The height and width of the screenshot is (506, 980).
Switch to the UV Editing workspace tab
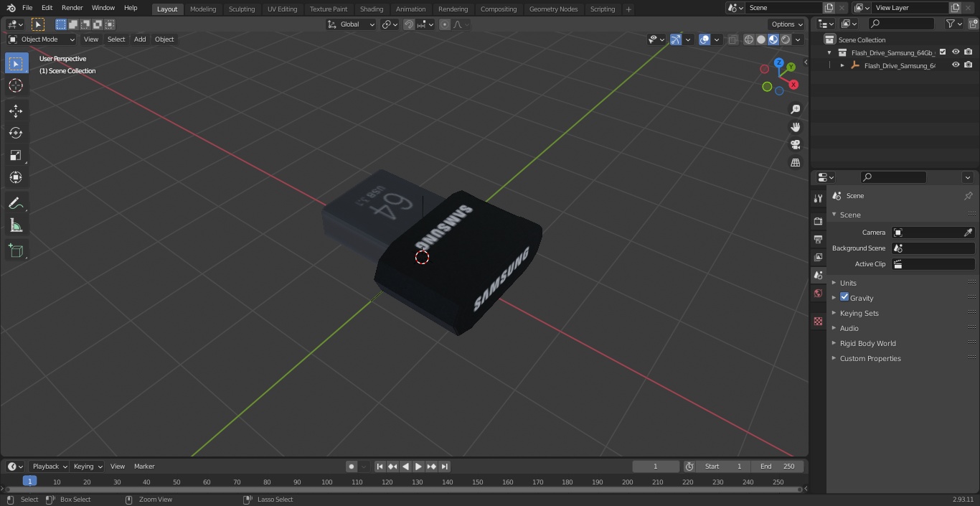tap(282, 9)
